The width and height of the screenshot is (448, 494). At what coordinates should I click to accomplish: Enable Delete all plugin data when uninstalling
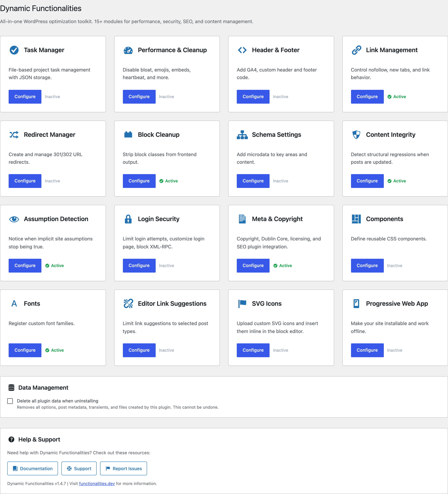point(10,401)
